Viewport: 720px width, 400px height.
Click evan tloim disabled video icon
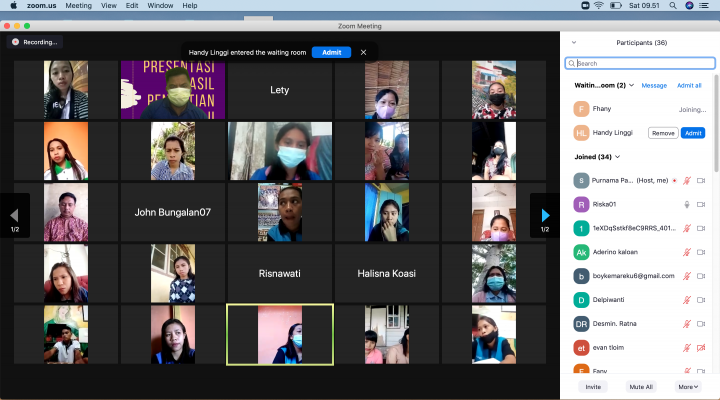tap(701, 348)
